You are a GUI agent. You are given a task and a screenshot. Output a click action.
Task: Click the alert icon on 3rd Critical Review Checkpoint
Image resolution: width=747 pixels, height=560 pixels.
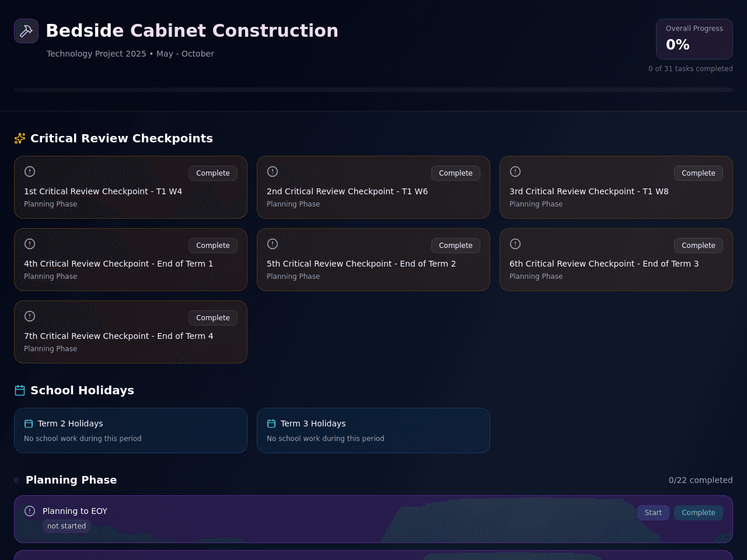pos(515,171)
